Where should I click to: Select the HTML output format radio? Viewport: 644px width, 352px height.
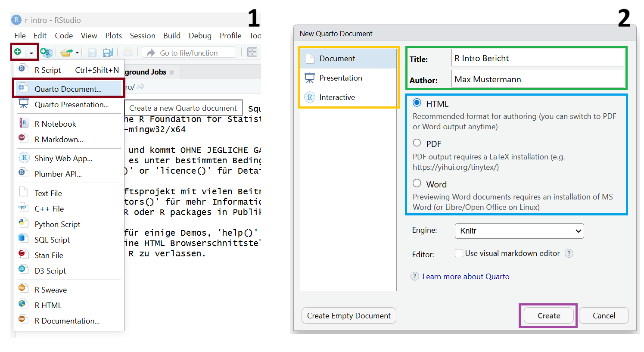pos(417,103)
